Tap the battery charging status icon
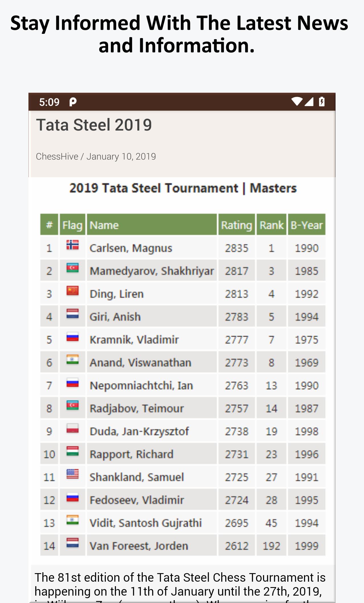Viewport: 364px width, 603px height. (322, 102)
